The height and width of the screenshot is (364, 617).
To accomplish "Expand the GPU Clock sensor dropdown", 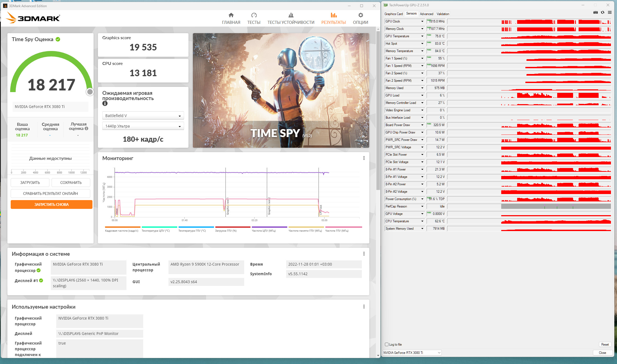I will tap(422, 21).
